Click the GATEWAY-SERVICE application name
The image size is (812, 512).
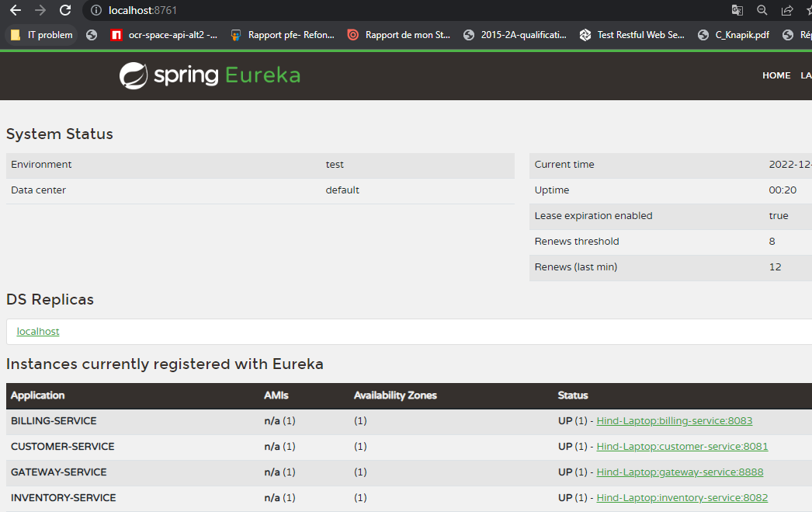[58, 472]
